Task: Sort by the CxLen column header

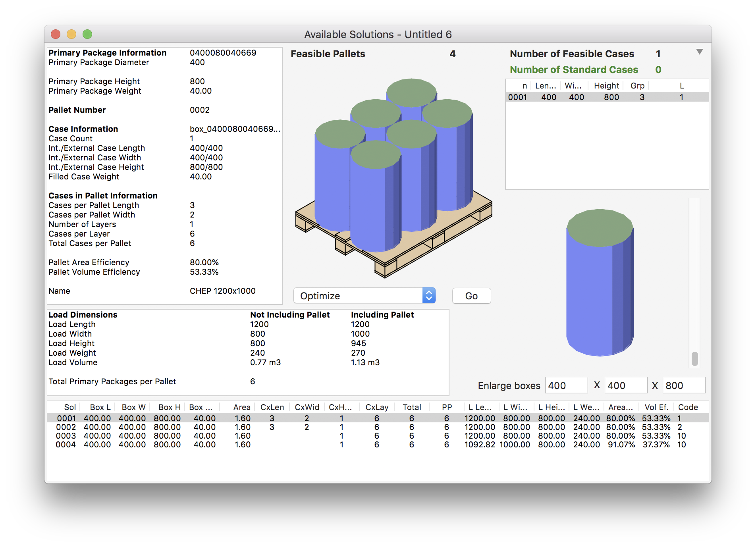Action: 272,407
